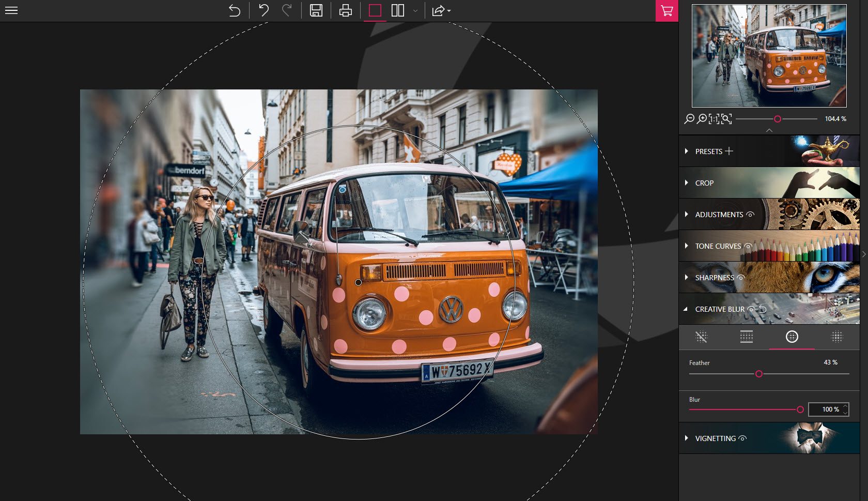This screenshot has height=501, width=868.
Task: Toggle Vignetting visibility eye
Action: coord(742,438)
